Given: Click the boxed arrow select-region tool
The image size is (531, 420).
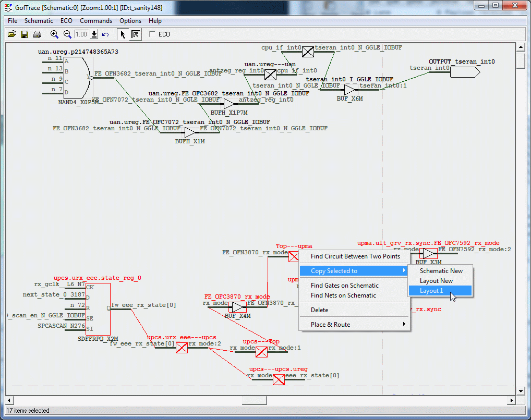Looking at the screenshot, I should (135, 34).
